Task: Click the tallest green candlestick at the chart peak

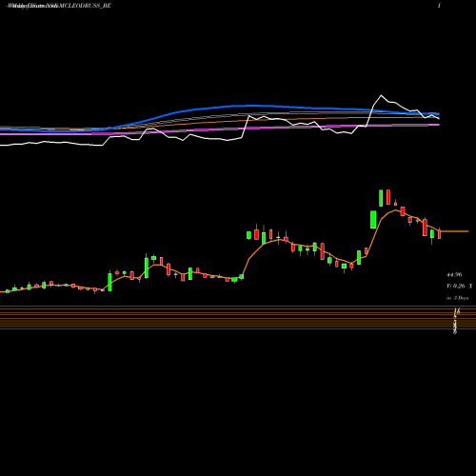Action: click(x=381, y=198)
